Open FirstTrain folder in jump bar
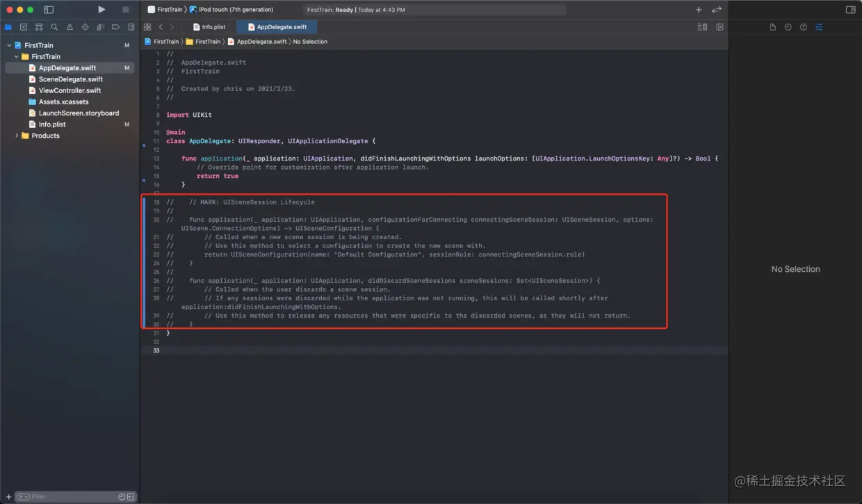This screenshot has width=862, height=504. 203,42
